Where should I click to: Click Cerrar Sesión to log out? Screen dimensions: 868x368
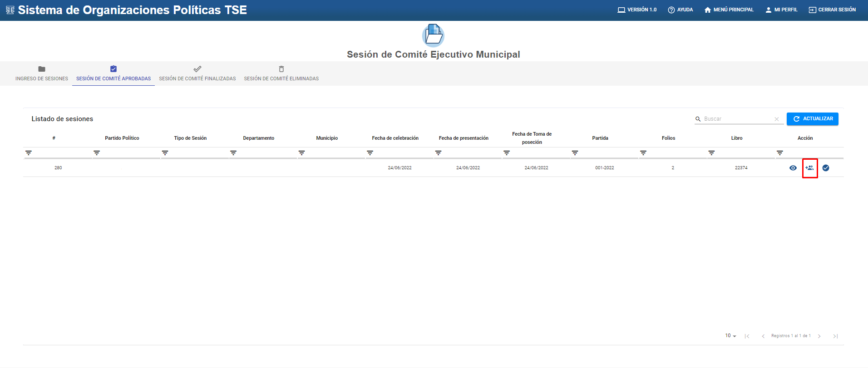(832, 10)
